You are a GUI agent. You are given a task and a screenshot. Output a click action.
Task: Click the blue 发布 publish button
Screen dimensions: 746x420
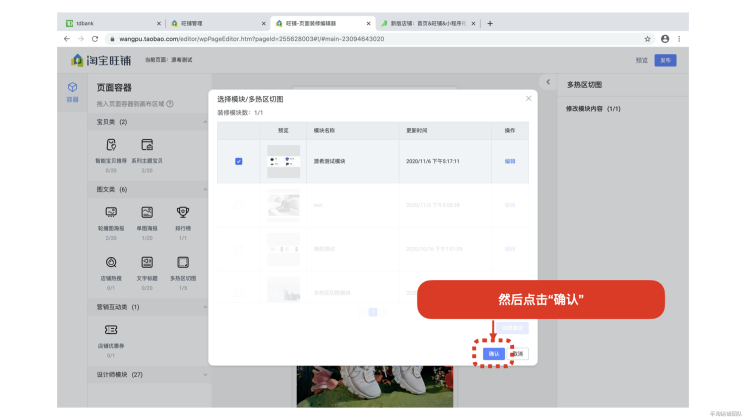(667, 60)
